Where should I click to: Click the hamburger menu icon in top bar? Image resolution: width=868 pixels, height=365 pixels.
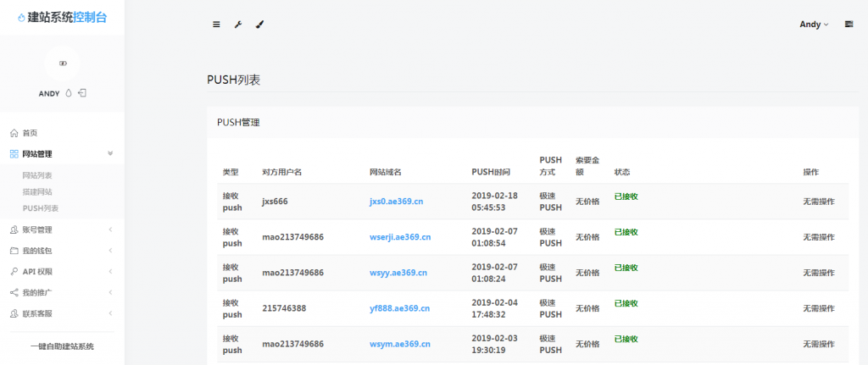pos(216,25)
